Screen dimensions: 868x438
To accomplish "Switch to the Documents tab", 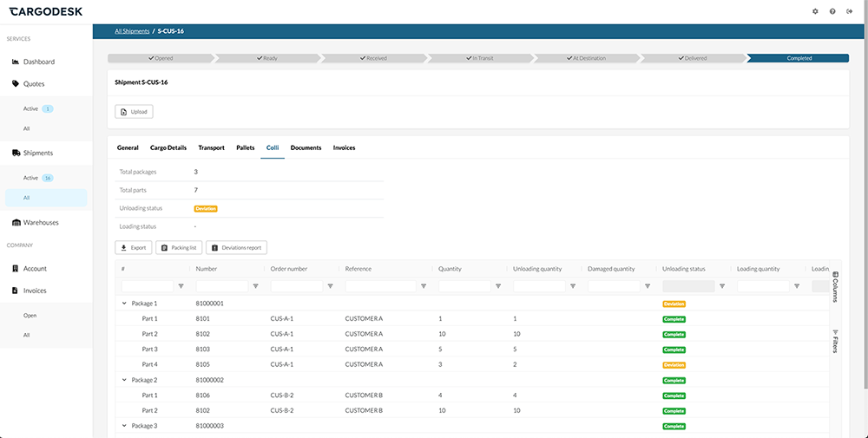I will click(x=306, y=147).
